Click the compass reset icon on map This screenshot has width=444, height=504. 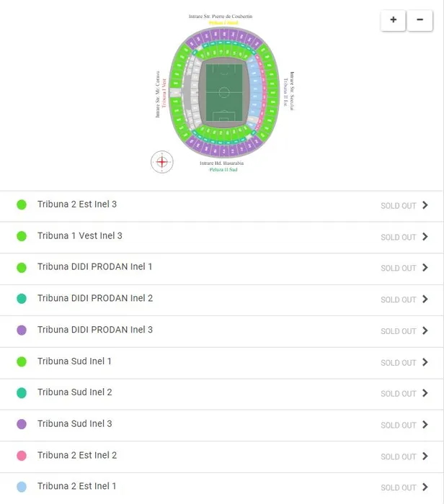[162, 162]
